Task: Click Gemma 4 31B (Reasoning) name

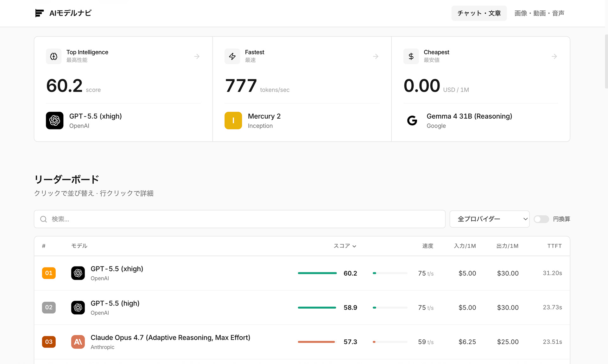Action: point(469,116)
